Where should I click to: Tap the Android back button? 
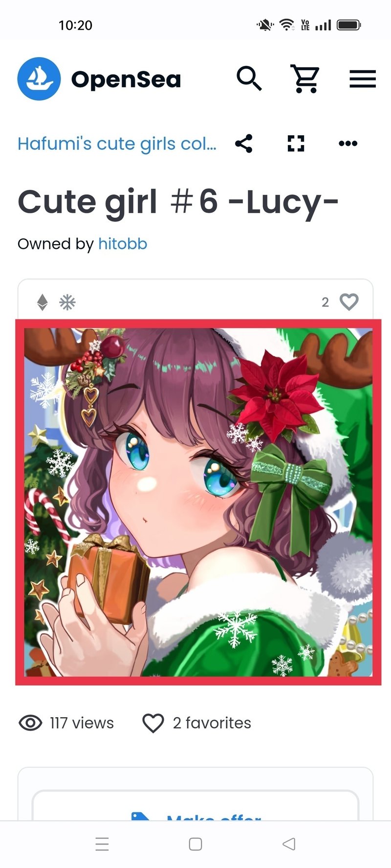289,844
